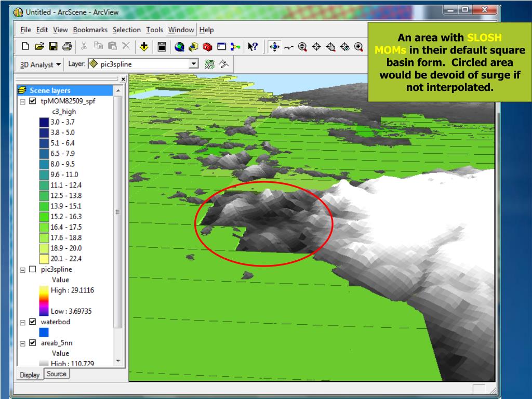The width and height of the screenshot is (532, 399).
Task: Select the Center on Target tool
Action: click(x=316, y=47)
